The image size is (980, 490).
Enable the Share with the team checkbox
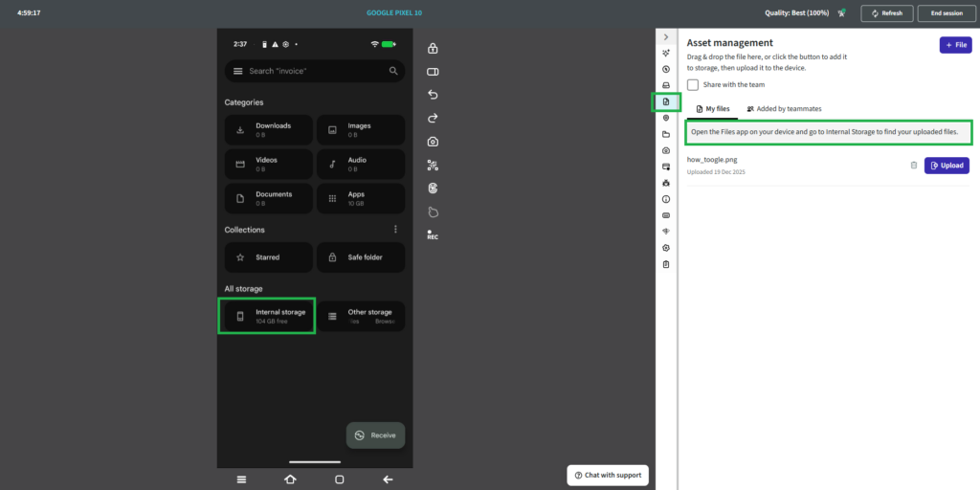[x=693, y=84]
